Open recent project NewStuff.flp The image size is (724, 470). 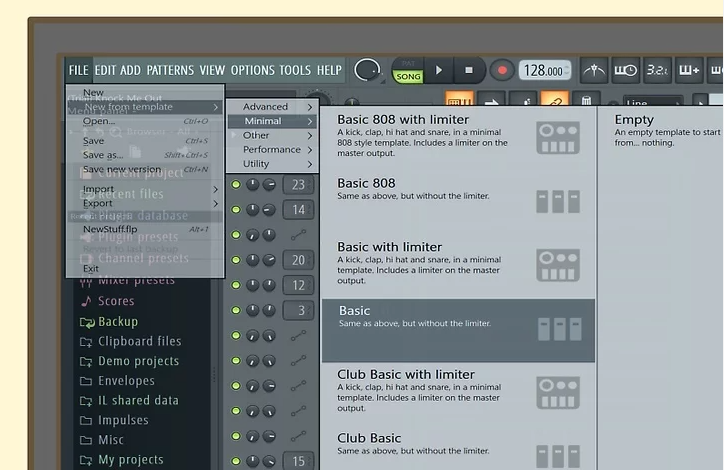pyautogui.click(x=145, y=229)
